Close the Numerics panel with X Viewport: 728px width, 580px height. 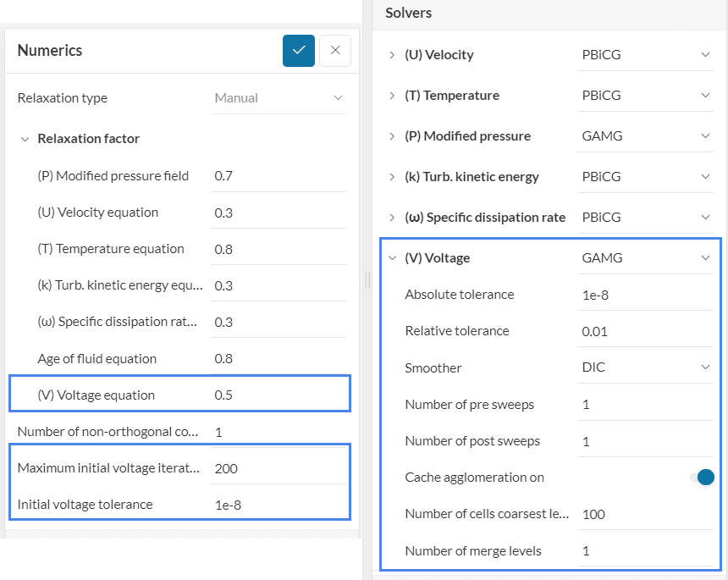pos(335,51)
